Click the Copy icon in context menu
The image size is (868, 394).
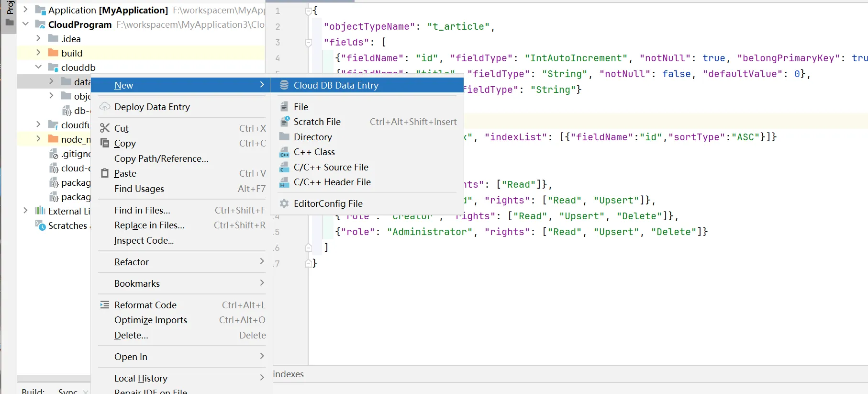tap(105, 143)
